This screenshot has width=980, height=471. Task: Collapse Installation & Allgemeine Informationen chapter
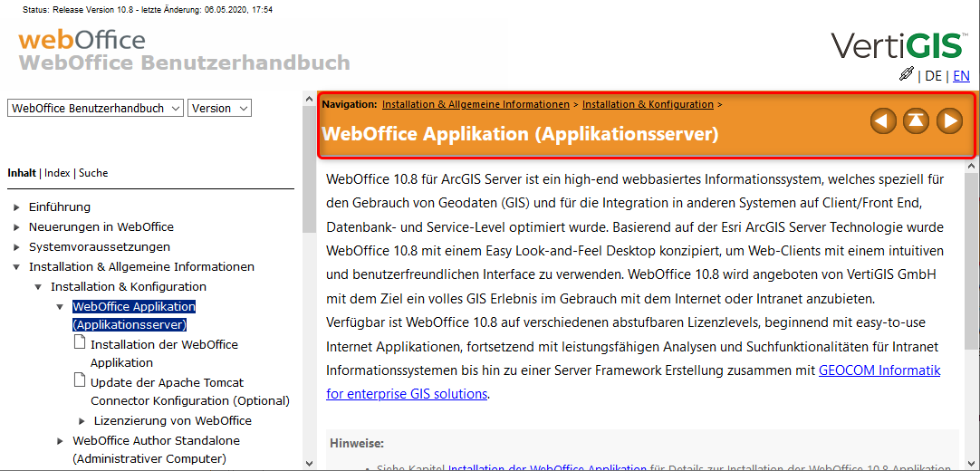pyautogui.click(x=17, y=267)
